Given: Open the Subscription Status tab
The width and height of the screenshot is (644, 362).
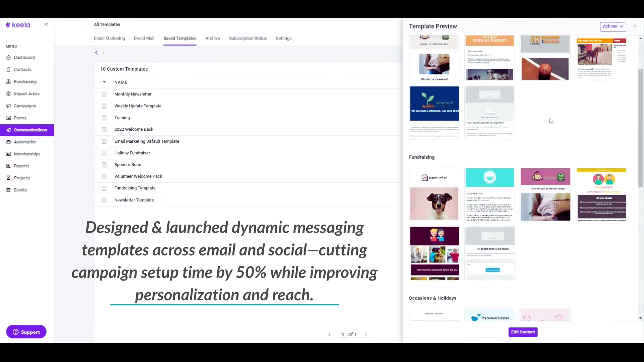Looking at the screenshot, I should pos(248,38).
